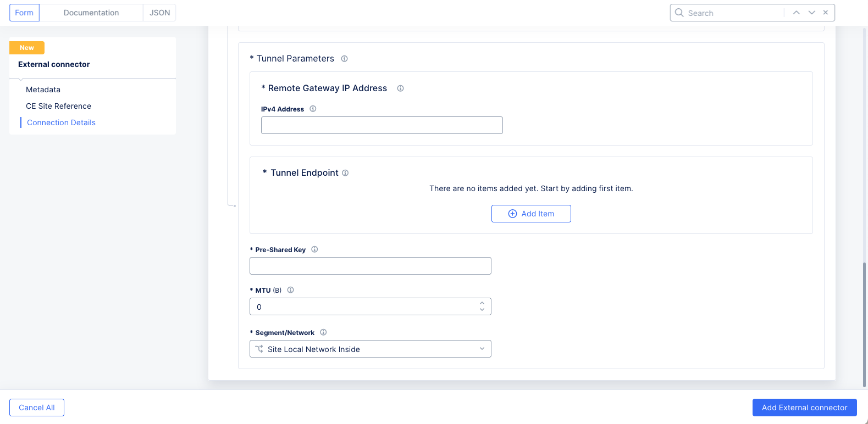Click info icon beside Tunnel Endpoint
This screenshot has width=868, height=424.
coord(345,173)
